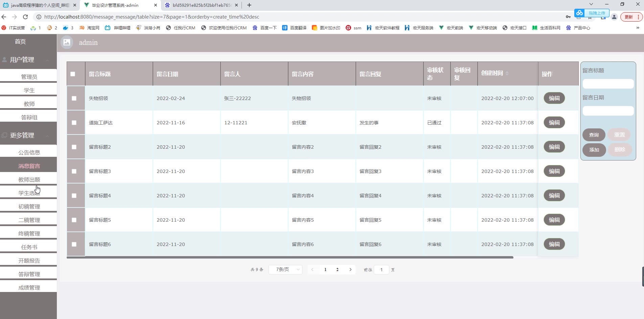Go to next page with the right arrow
This screenshot has width=644, height=319.
[x=350, y=270]
